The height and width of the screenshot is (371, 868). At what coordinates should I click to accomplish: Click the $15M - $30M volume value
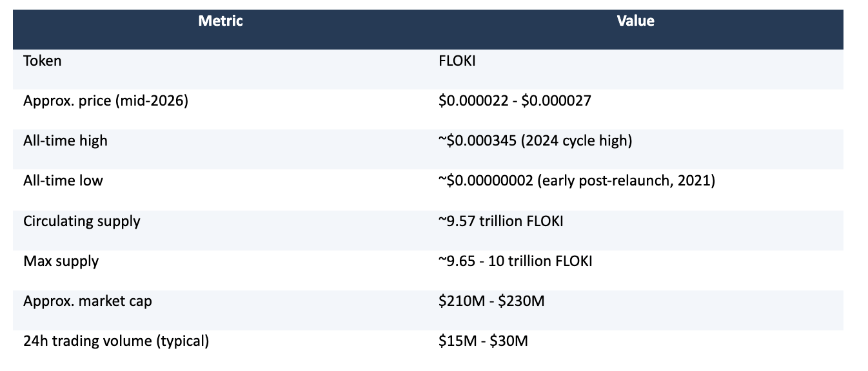pos(483,341)
